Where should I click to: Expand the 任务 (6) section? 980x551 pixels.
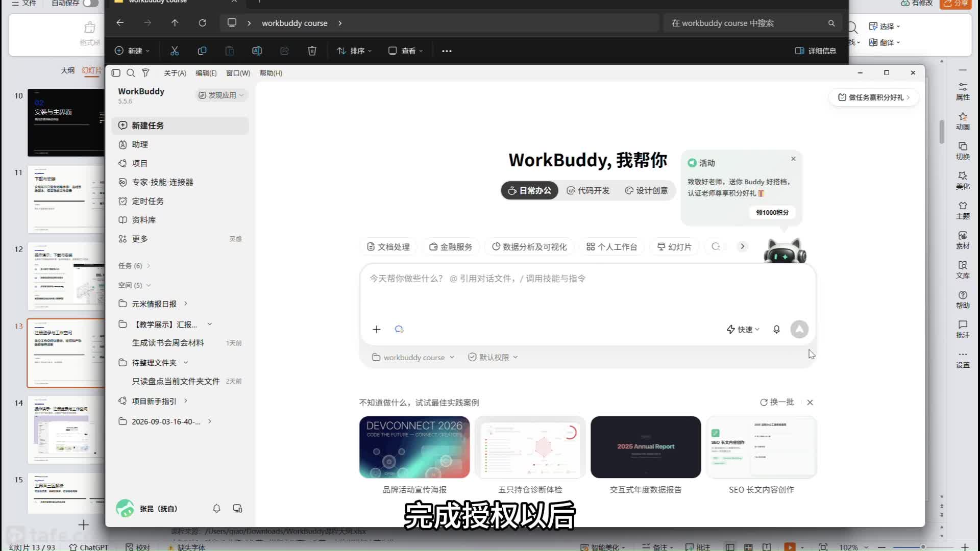pos(134,265)
